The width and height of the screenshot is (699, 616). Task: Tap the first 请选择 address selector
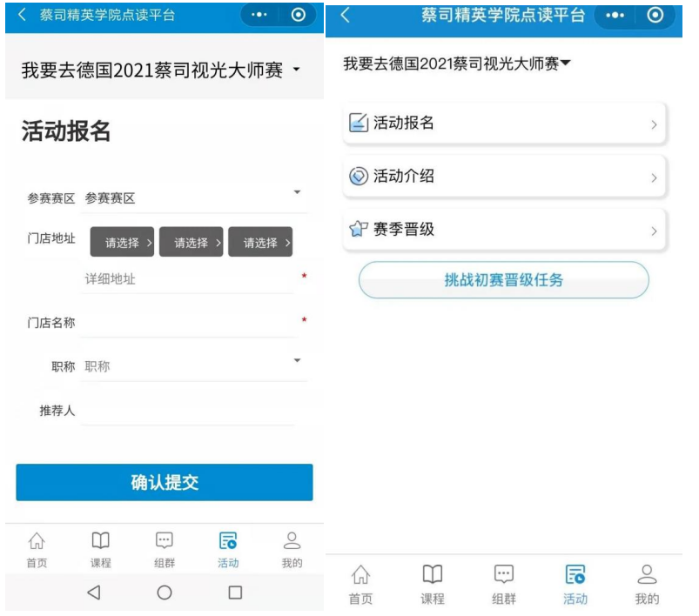coord(122,243)
